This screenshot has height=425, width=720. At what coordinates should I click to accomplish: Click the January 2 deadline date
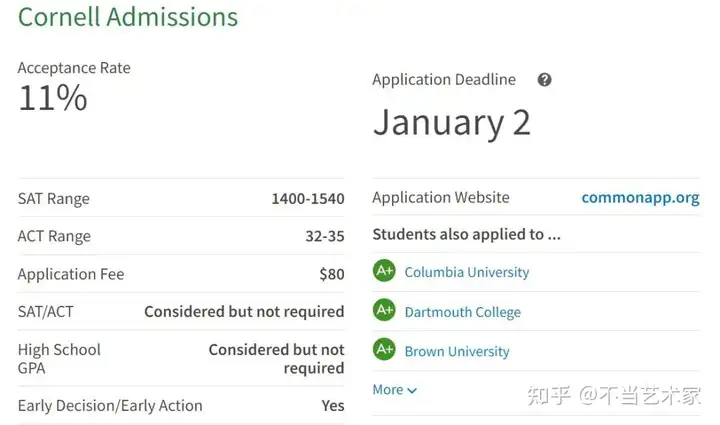(452, 123)
